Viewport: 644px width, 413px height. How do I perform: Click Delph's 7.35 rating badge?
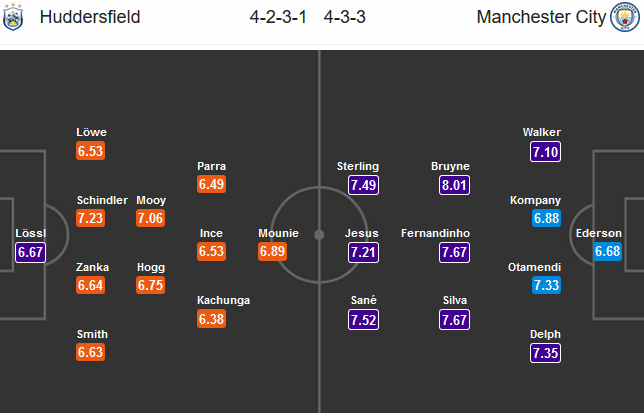pos(546,352)
